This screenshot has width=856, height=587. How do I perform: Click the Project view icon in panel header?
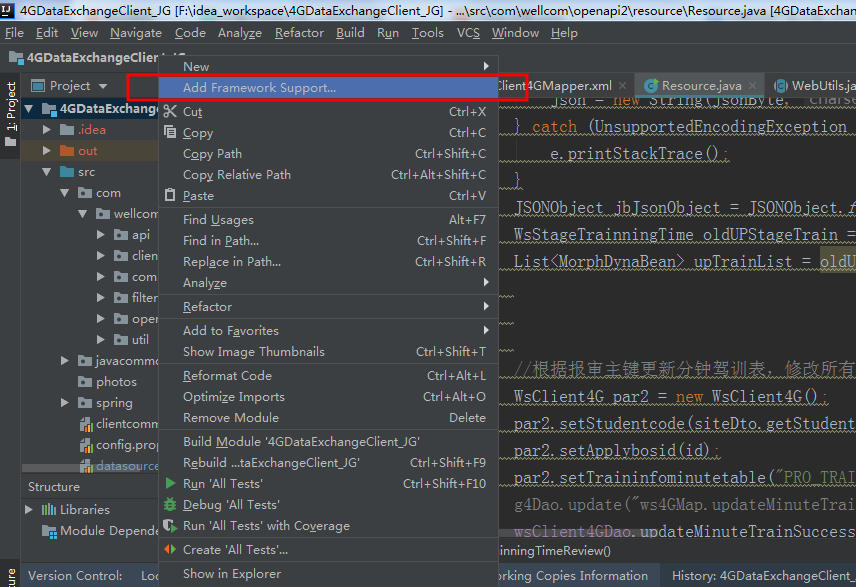[x=38, y=86]
